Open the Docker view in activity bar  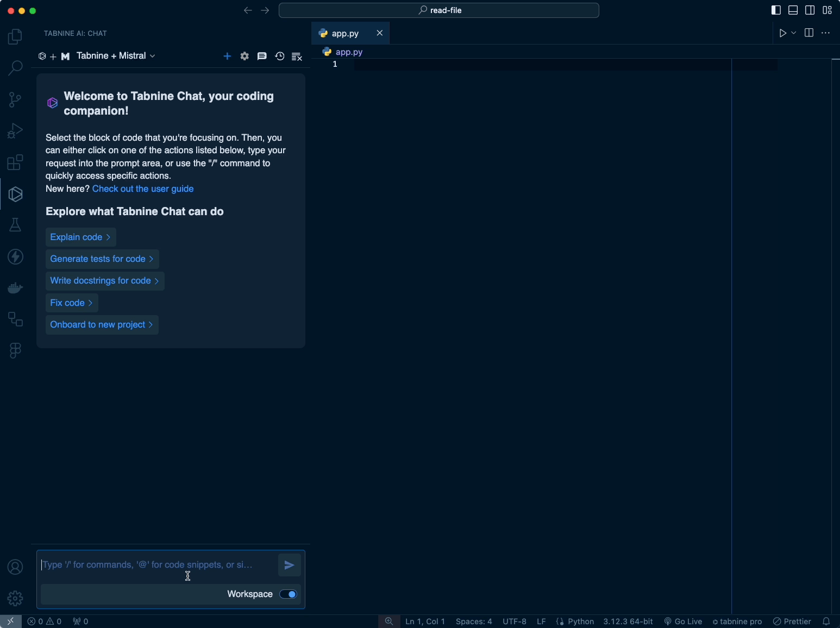pyautogui.click(x=15, y=287)
